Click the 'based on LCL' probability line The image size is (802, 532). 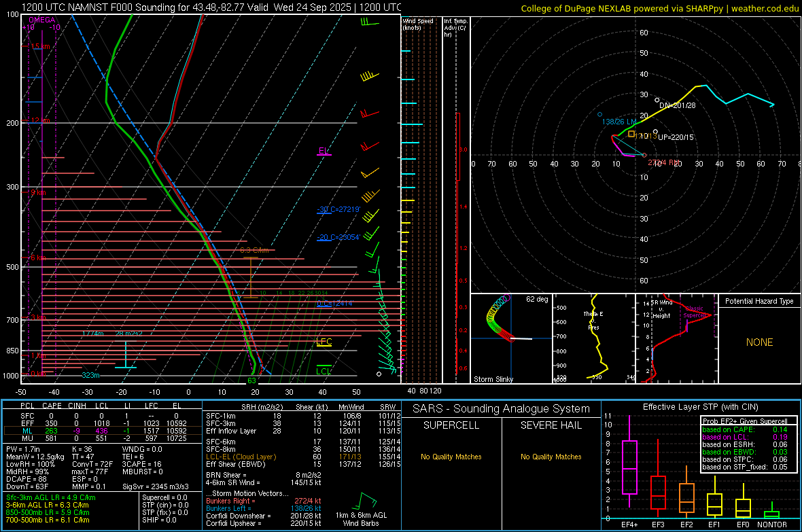pos(745,437)
